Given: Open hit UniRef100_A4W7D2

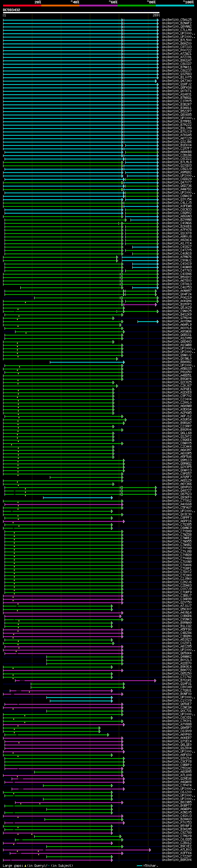Looking at the screenshot, I should click(x=177, y=189).
